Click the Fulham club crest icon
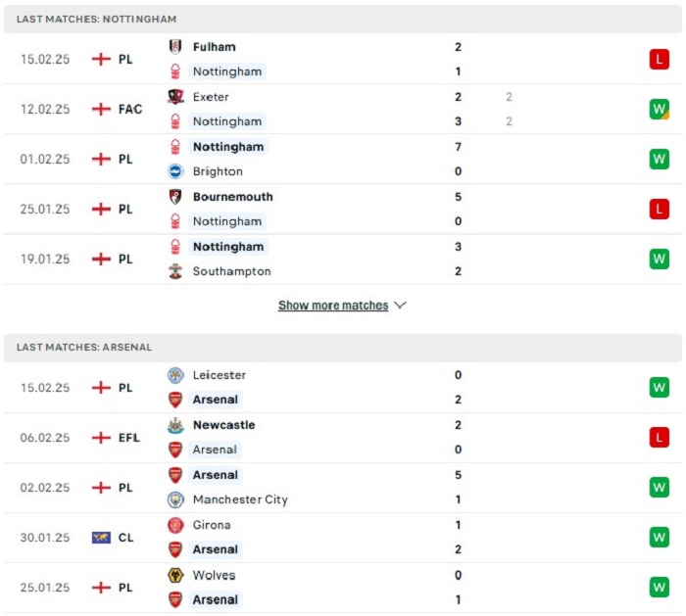This screenshot has width=686, height=616. tap(175, 47)
